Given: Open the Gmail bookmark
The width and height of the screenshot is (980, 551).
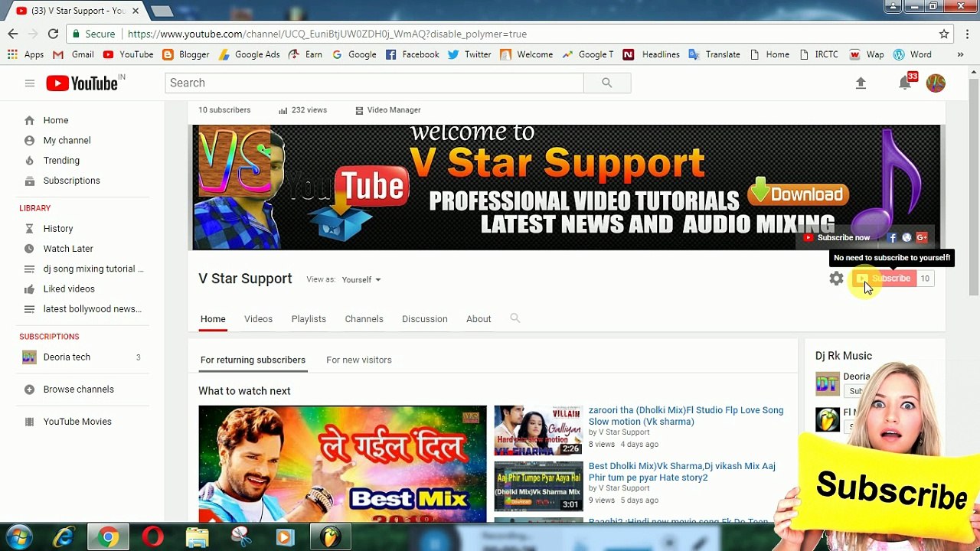Looking at the screenshot, I should coord(74,54).
